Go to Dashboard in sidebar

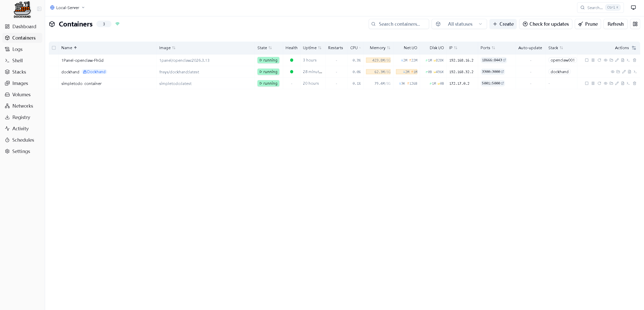click(22, 26)
